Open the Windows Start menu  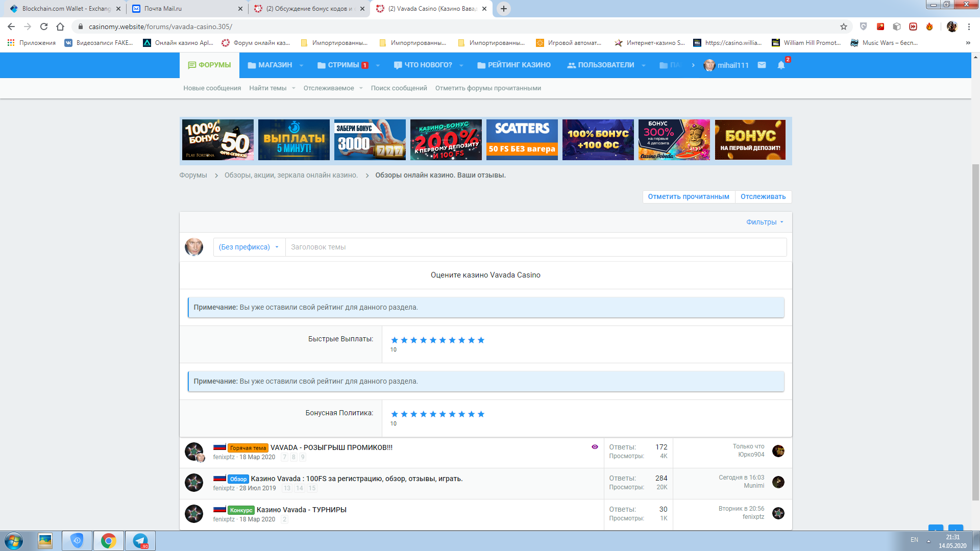pos(14,541)
